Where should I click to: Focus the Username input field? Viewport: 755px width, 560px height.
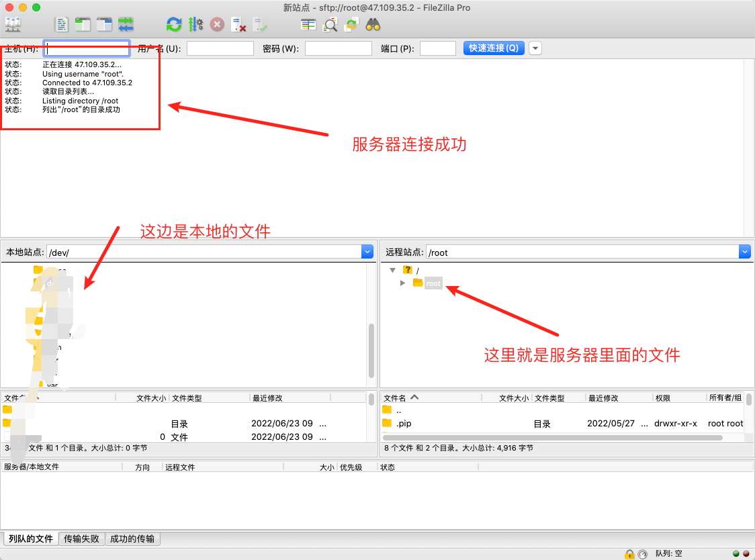tap(220, 48)
